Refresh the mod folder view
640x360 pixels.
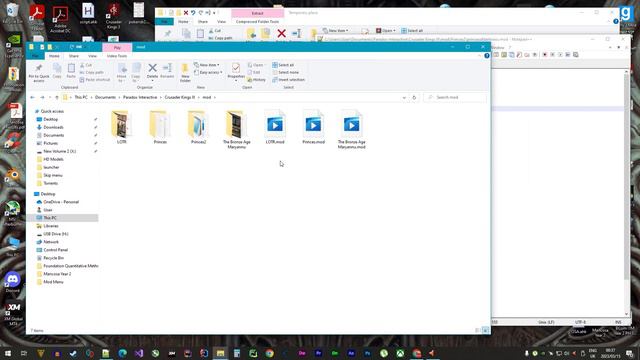click(x=414, y=98)
